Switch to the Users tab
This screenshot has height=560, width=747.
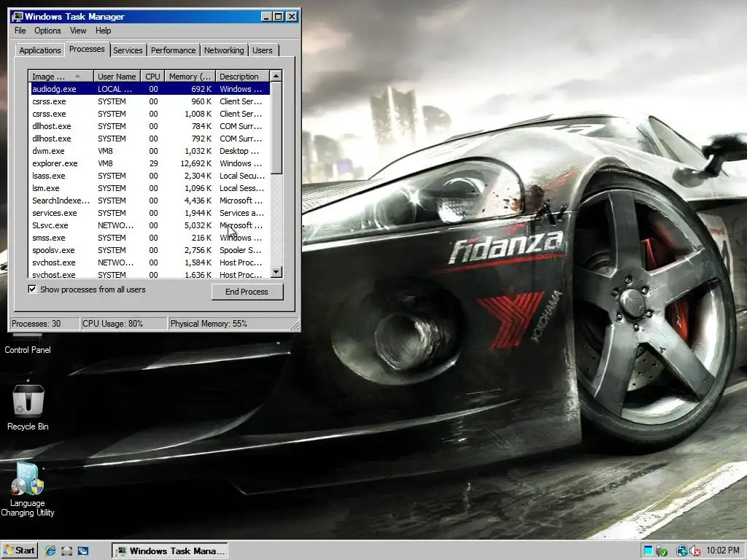(x=263, y=50)
